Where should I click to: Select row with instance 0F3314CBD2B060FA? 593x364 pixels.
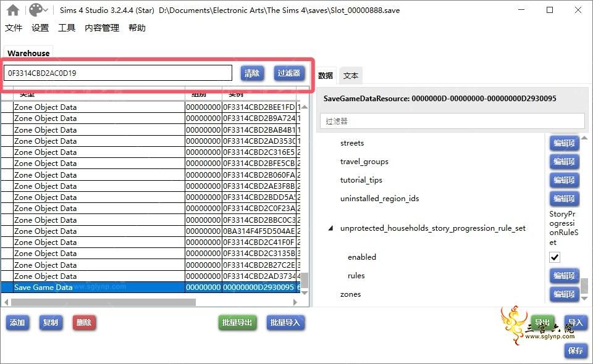tap(151, 175)
